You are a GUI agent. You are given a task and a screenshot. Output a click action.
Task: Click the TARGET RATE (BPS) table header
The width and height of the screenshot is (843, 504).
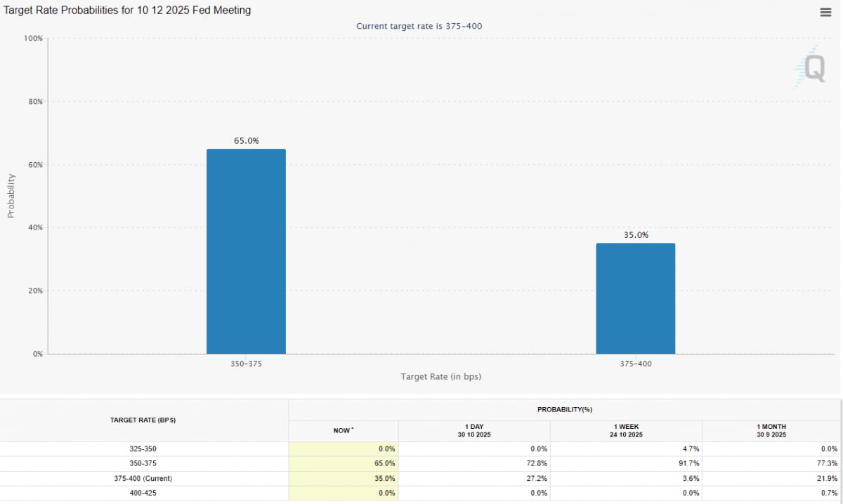[143, 420]
